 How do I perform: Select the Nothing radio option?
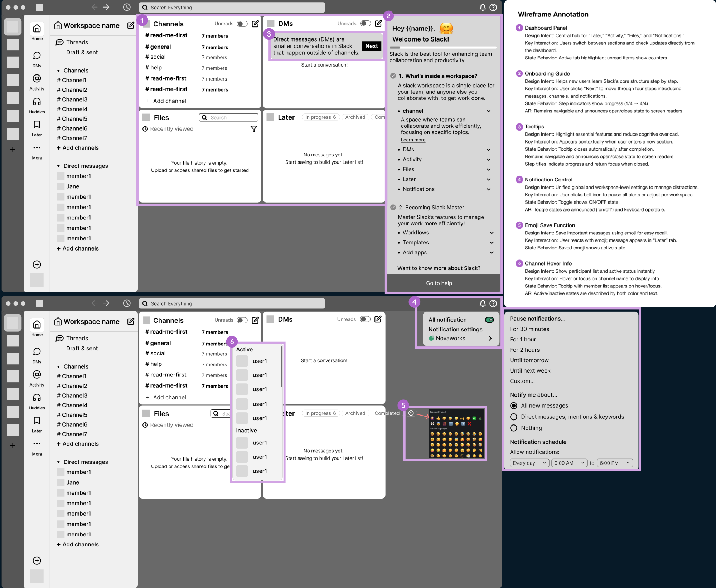pyautogui.click(x=514, y=428)
